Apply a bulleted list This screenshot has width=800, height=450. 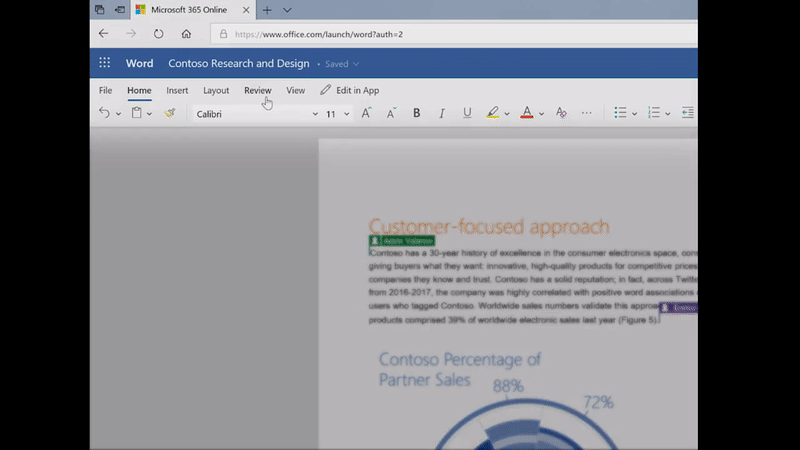pos(620,113)
